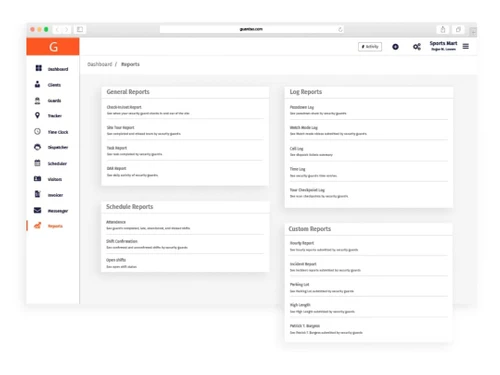Select the Guards menu label
500x375 pixels.
[54, 100]
